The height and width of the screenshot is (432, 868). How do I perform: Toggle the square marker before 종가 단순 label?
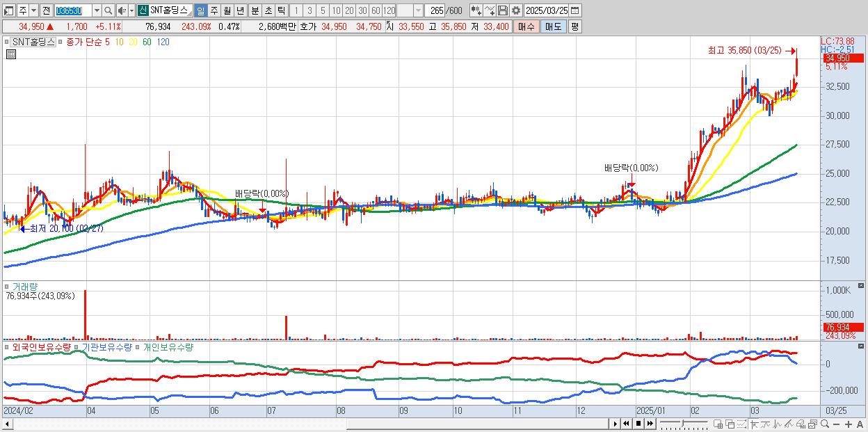click(x=61, y=42)
